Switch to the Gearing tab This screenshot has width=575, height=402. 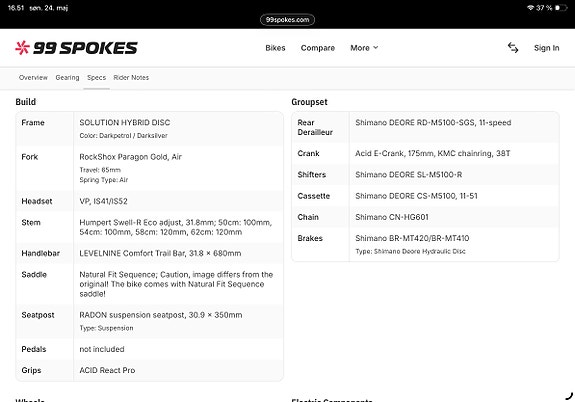[67, 77]
